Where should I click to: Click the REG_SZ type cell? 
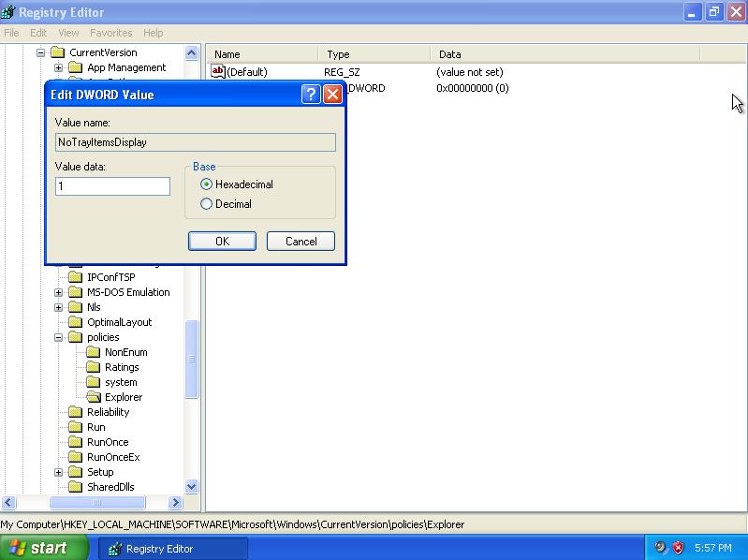point(342,72)
